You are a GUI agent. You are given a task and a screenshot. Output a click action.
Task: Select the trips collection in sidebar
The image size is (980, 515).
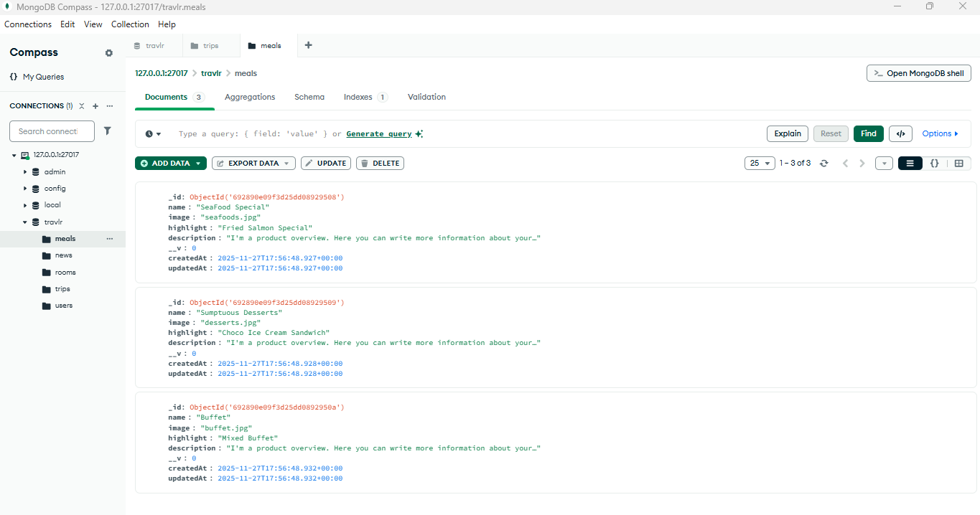(62, 289)
